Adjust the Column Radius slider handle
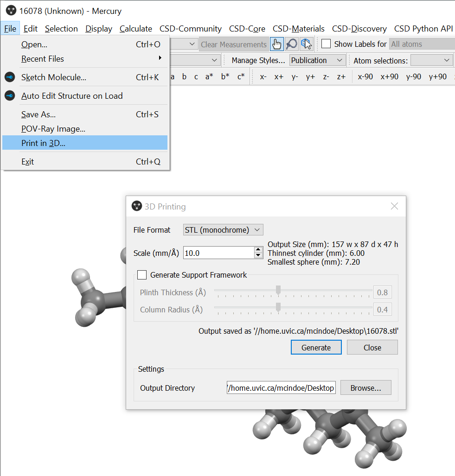Image resolution: width=455 pixels, height=476 pixels. pos(278,307)
